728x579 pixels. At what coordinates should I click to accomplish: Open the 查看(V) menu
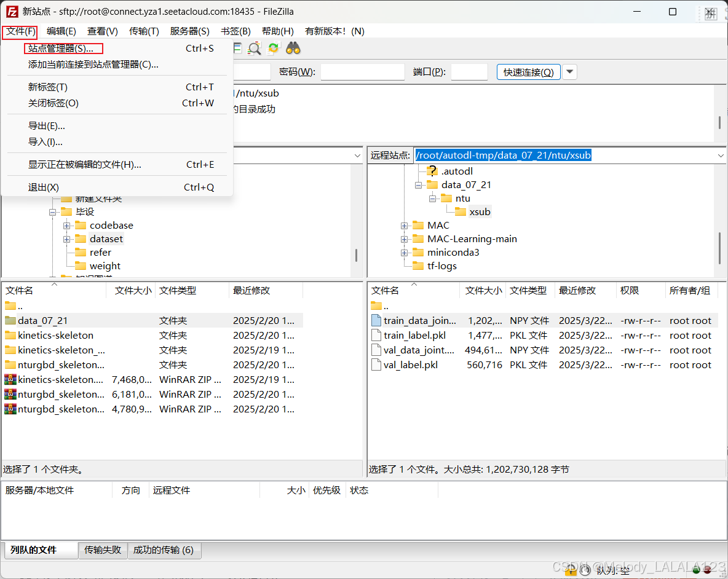tap(103, 31)
